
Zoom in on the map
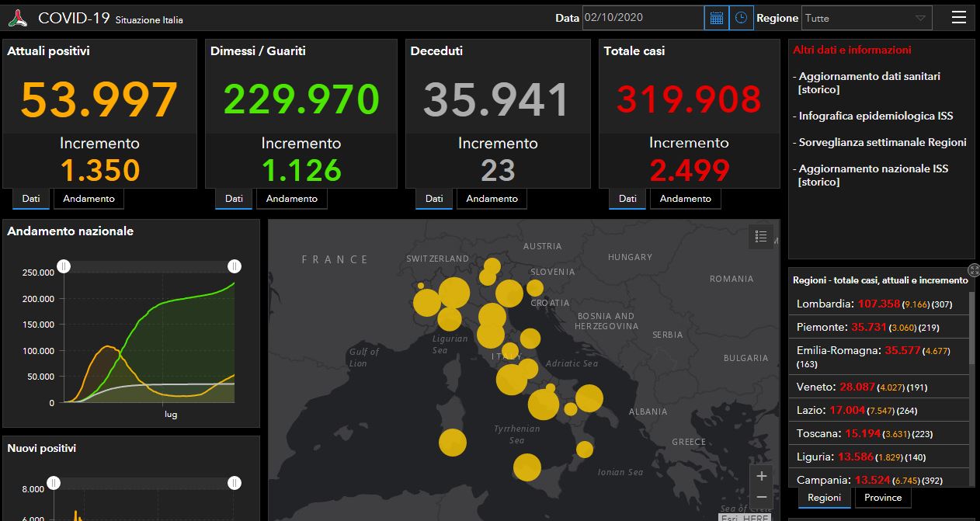pyautogui.click(x=761, y=476)
